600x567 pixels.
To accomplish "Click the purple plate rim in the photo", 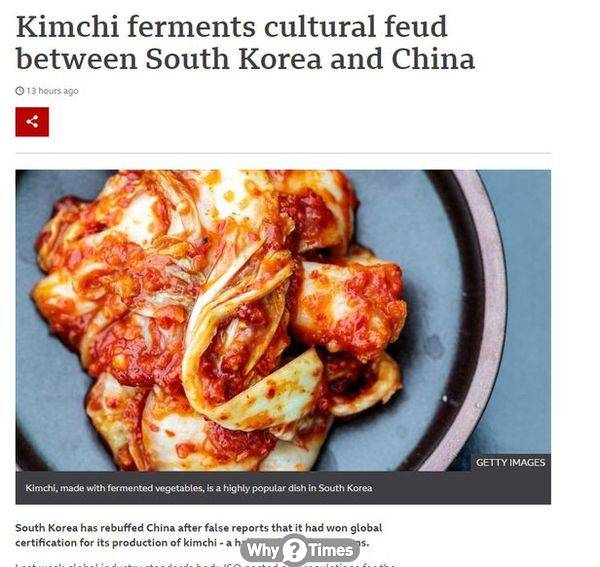I will 494,306.
